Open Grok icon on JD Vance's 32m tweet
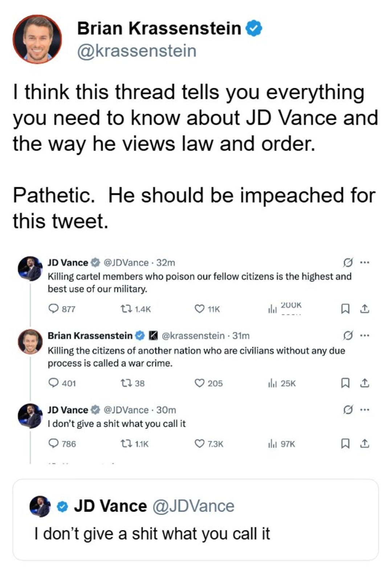Image resolution: width=392 pixels, height=584 pixels. coord(348,262)
